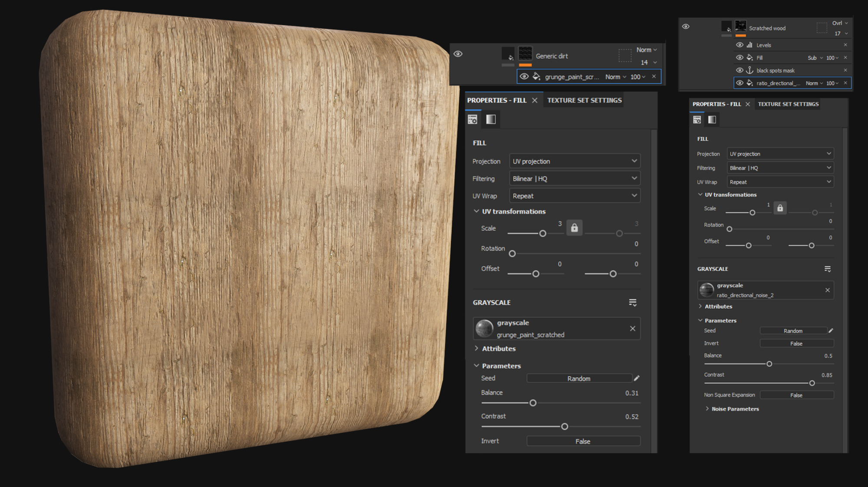Click the gradient icon next to the material icon
Viewport: 868px width, 487px height.
coord(491,119)
